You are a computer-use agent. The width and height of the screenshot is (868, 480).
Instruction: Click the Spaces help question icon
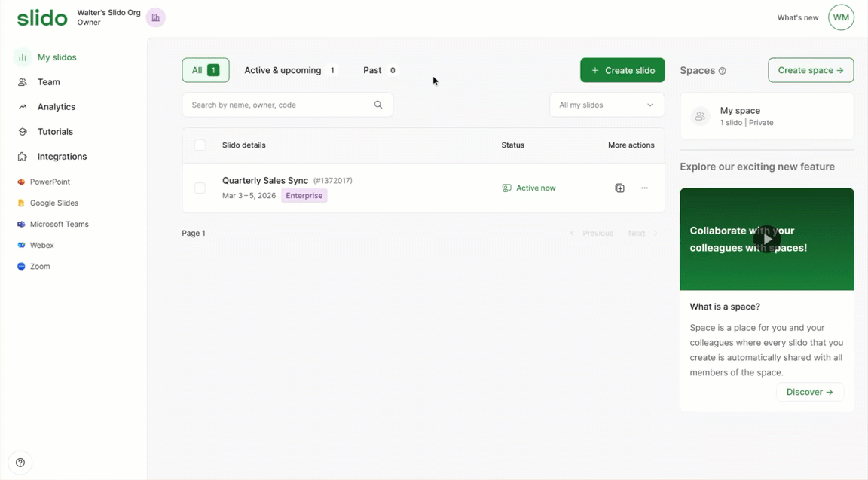click(x=722, y=71)
